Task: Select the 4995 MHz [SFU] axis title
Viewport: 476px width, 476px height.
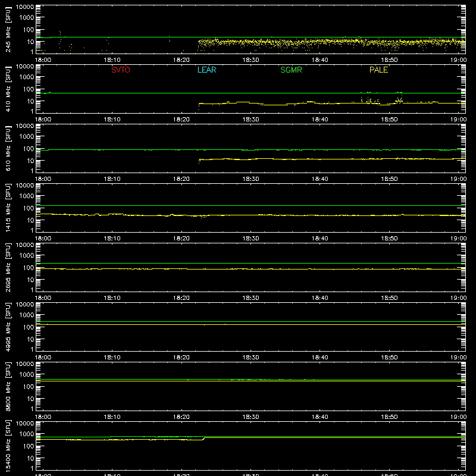Action: click(8, 327)
